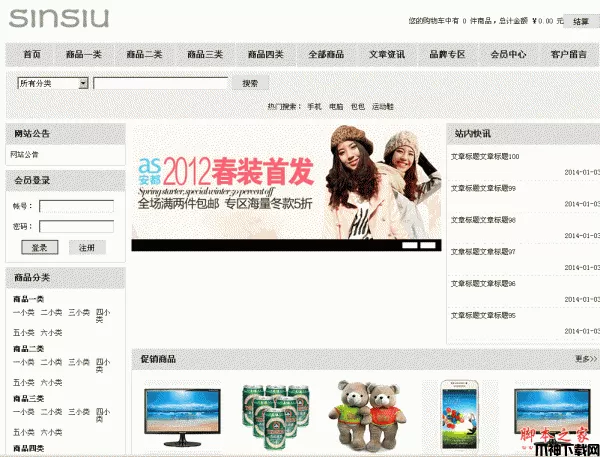The height and width of the screenshot is (457, 600).
Task: Open 商品二类 heading in category sidebar
Action: point(28,349)
